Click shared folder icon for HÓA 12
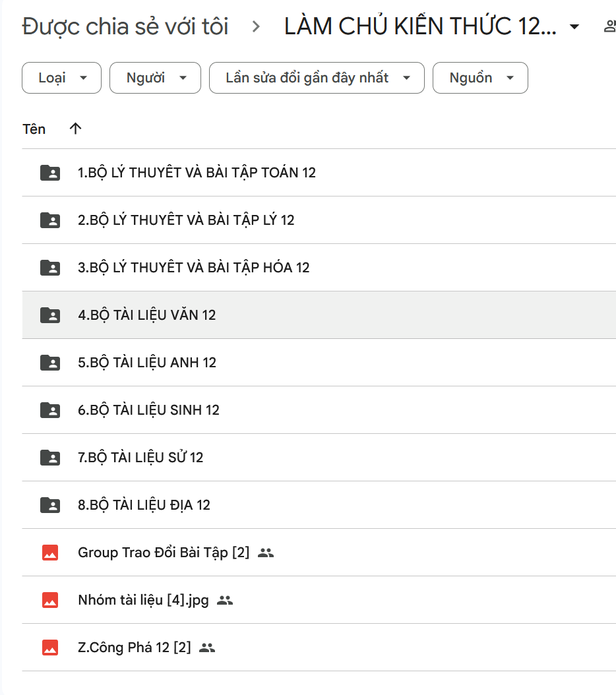Screen dimensions: 616x695 point(50,268)
